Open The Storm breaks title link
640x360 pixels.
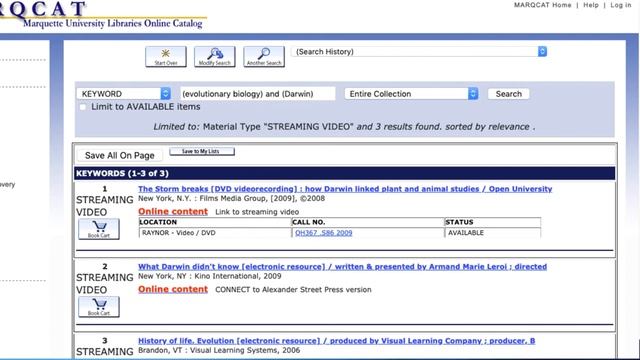[345, 189]
